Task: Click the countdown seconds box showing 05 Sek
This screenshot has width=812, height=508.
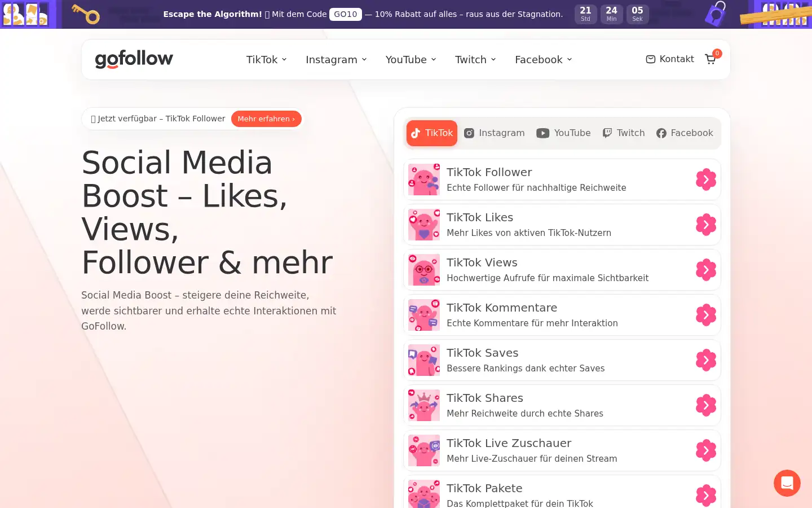Action: pos(638,14)
